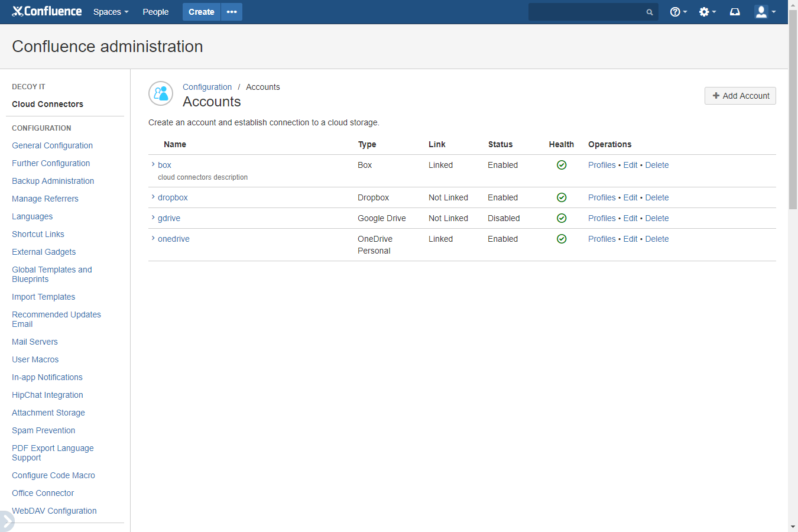The height and width of the screenshot is (532, 798).
Task: Delete the box account
Action: (657, 165)
